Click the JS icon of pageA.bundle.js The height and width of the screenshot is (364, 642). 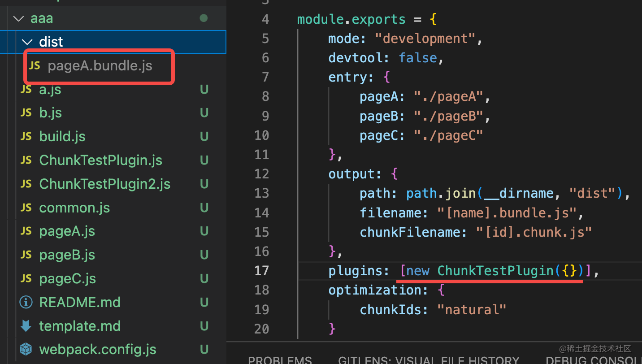[35, 66]
